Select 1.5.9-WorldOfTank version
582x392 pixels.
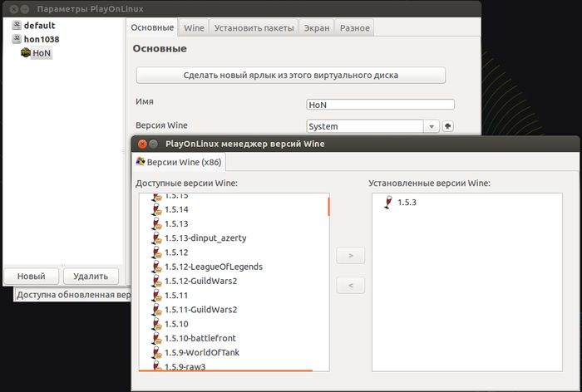point(202,353)
